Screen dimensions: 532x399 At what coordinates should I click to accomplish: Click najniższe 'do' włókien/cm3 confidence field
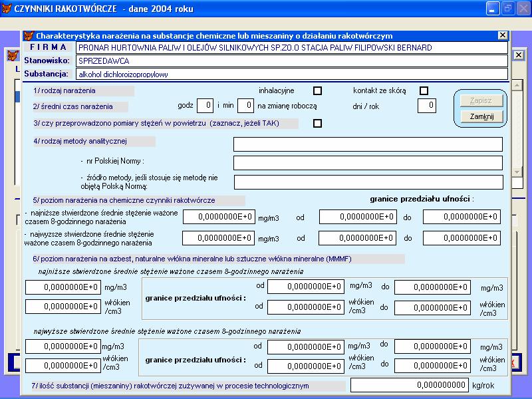[433, 308]
